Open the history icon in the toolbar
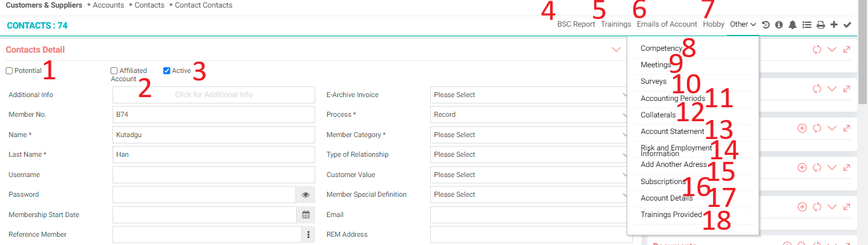868x245 pixels. tap(766, 25)
